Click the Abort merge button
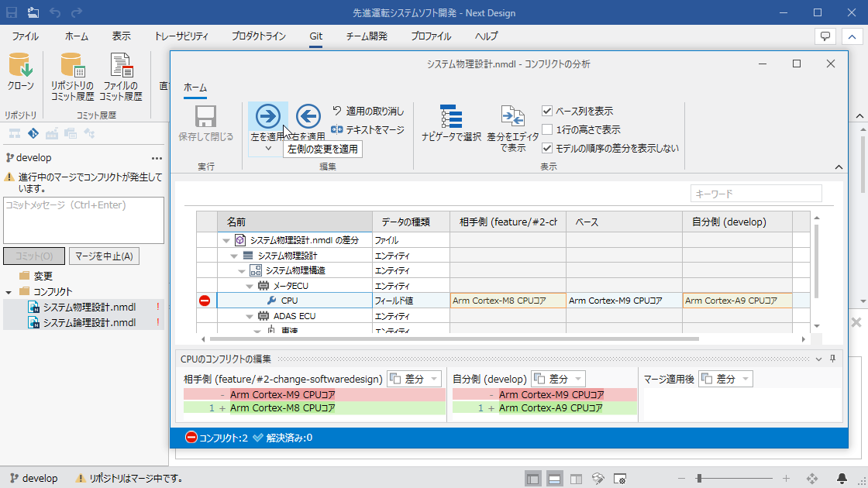This screenshot has height=488, width=868. (104, 256)
